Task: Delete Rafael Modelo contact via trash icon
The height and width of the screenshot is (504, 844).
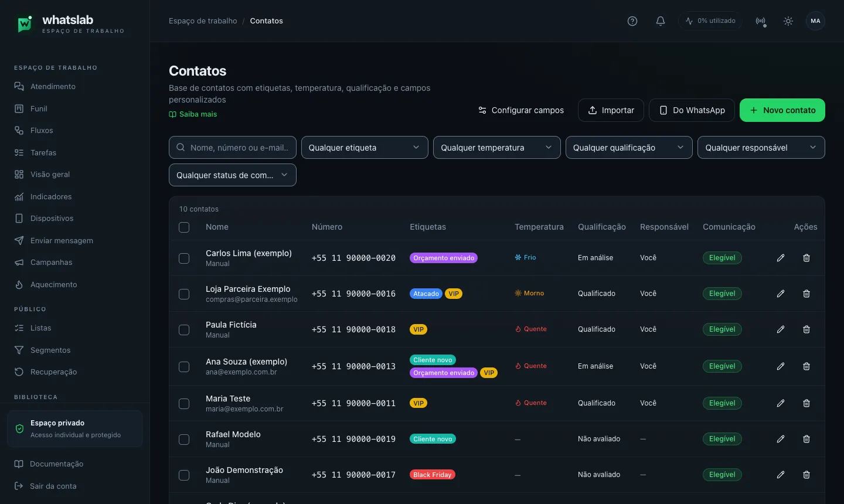Action: pos(806,439)
